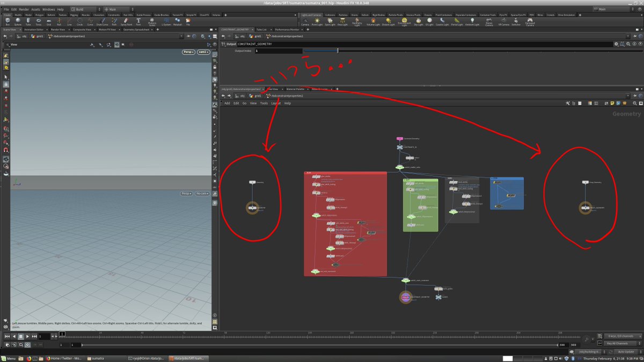Add a Point Light from the shelf
This screenshot has width=644, height=362.
[317, 22]
